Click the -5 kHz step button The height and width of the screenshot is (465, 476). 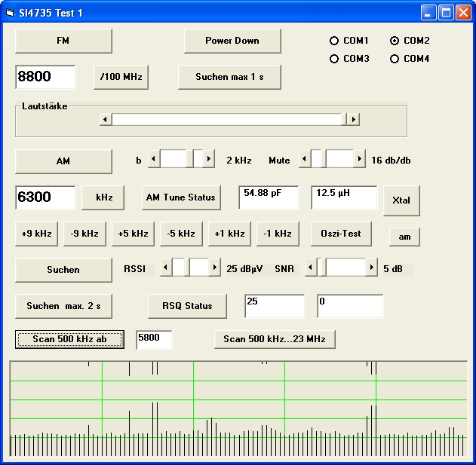(181, 234)
